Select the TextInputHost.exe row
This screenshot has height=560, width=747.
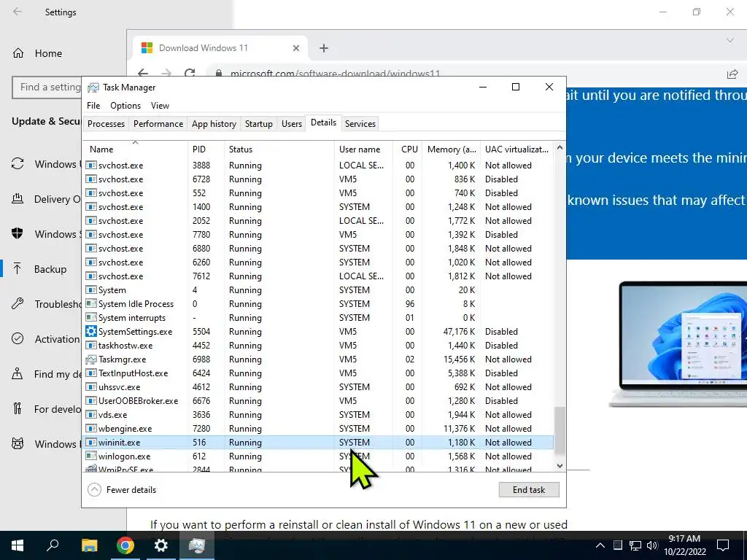pyautogui.click(x=318, y=373)
